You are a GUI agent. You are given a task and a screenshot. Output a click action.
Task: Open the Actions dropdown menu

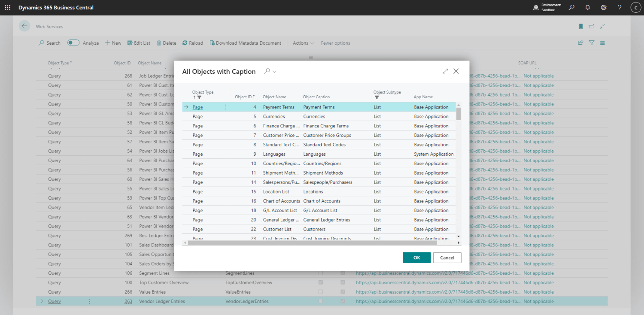[304, 43]
